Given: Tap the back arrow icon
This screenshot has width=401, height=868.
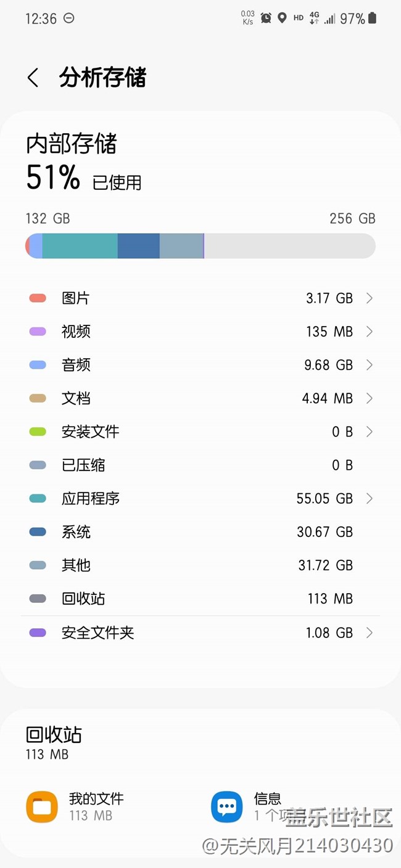Looking at the screenshot, I should click(33, 78).
